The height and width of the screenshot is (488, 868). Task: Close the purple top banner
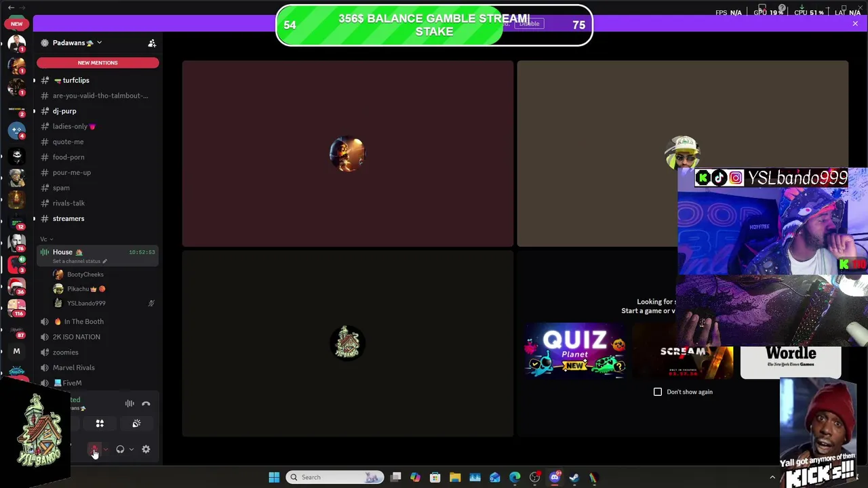(855, 24)
